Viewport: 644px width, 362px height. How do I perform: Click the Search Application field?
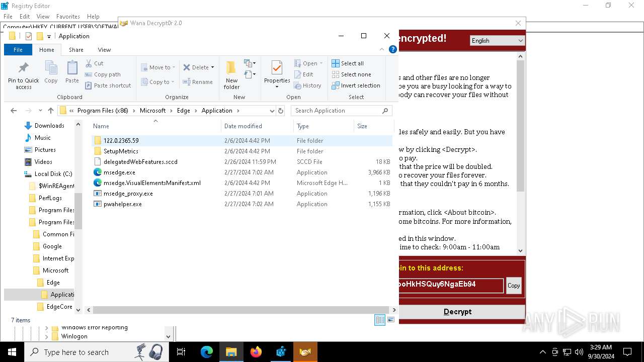tap(341, 111)
